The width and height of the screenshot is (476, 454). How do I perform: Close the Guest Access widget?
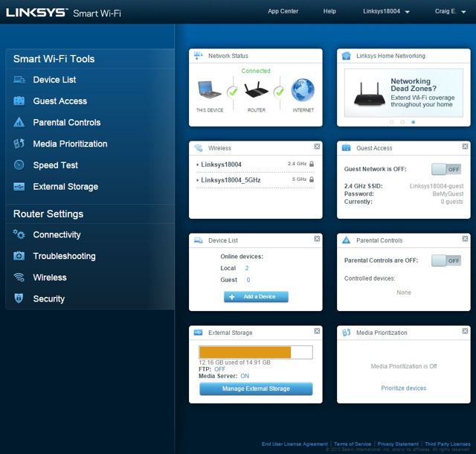(465, 147)
